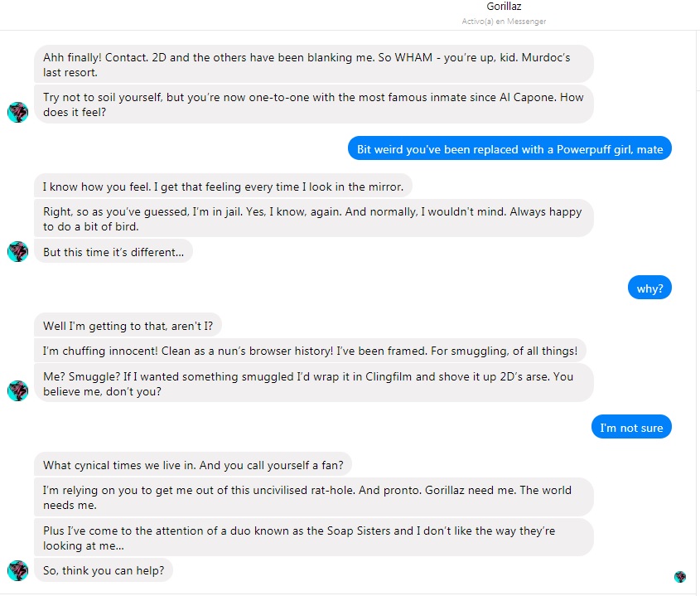Open the profile avatar beside 'Me? Smuggle?' message
Image resolution: width=700 pixels, height=596 pixels.
[17, 390]
